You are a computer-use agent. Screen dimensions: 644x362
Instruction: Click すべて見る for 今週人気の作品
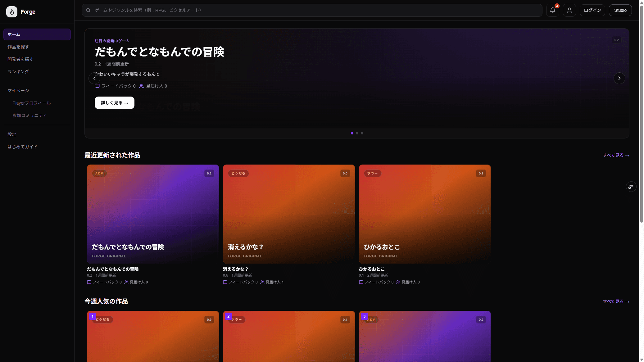pyautogui.click(x=616, y=301)
